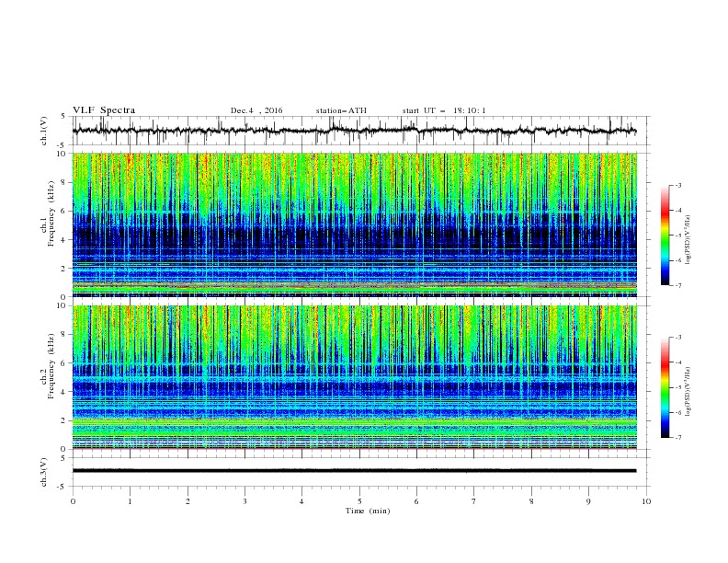The width and height of the screenshot is (728, 563).
Task: Click the "6" kHz tick of ch.2 spectrogram
Action: point(64,363)
